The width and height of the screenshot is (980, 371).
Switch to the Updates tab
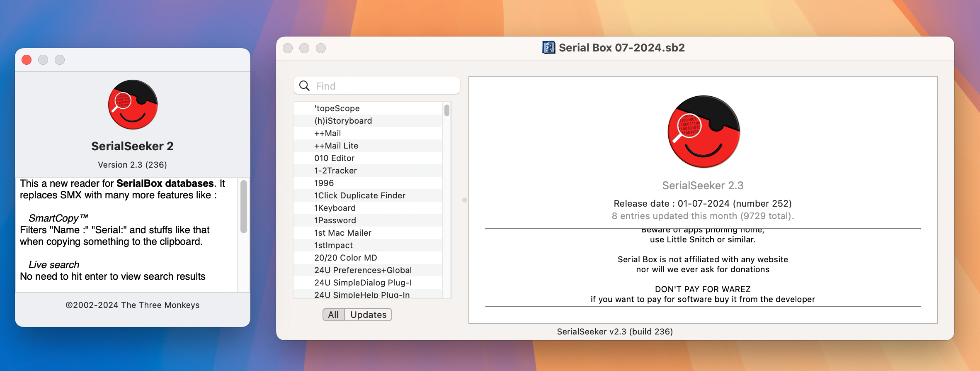tap(368, 315)
